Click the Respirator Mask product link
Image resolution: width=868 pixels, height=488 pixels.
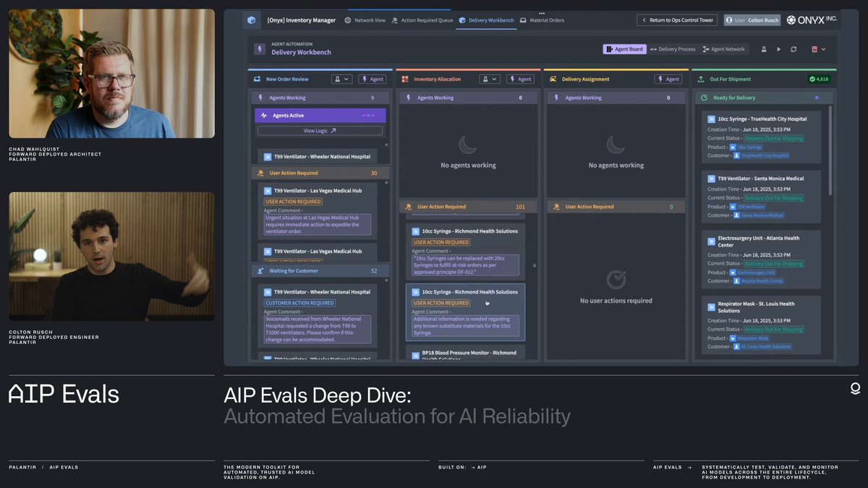(749, 338)
